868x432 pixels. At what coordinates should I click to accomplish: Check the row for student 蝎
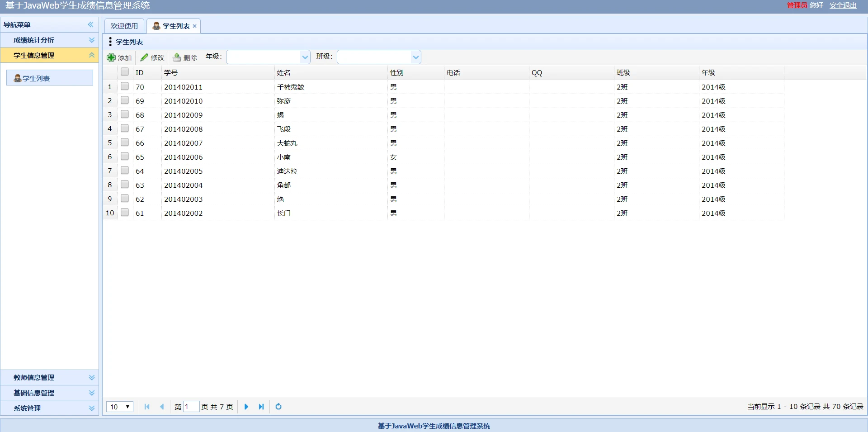125,114
